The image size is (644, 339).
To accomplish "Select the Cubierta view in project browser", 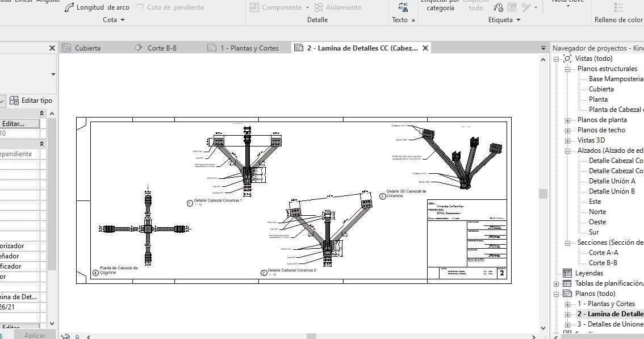I will (x=601, y=89).
